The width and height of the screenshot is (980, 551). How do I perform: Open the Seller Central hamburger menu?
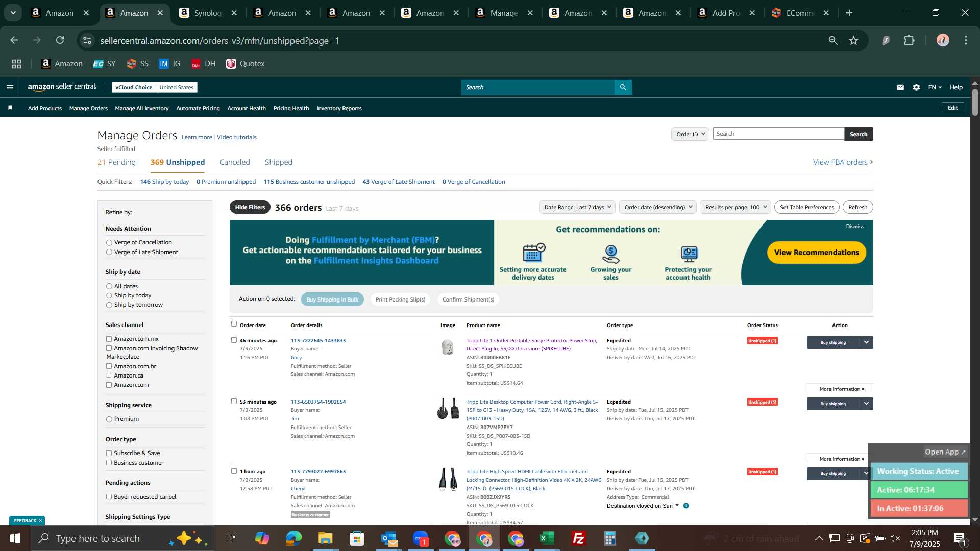point(10,87)
